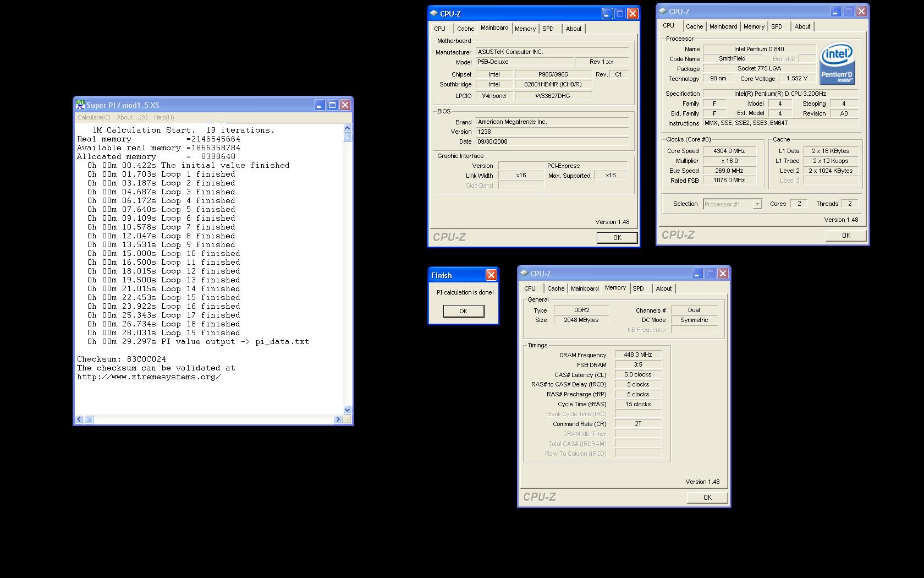Minimize the CPU-Z Memory window
Image resolution: width=924 pixels, height=578 pixels.
[697, 273]
